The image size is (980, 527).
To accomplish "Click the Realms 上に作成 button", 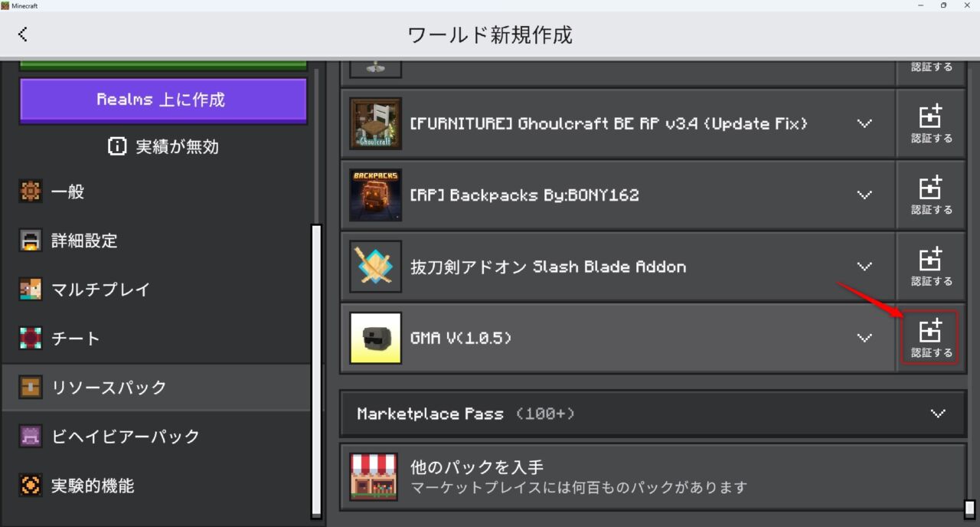I will click(163, 100).
